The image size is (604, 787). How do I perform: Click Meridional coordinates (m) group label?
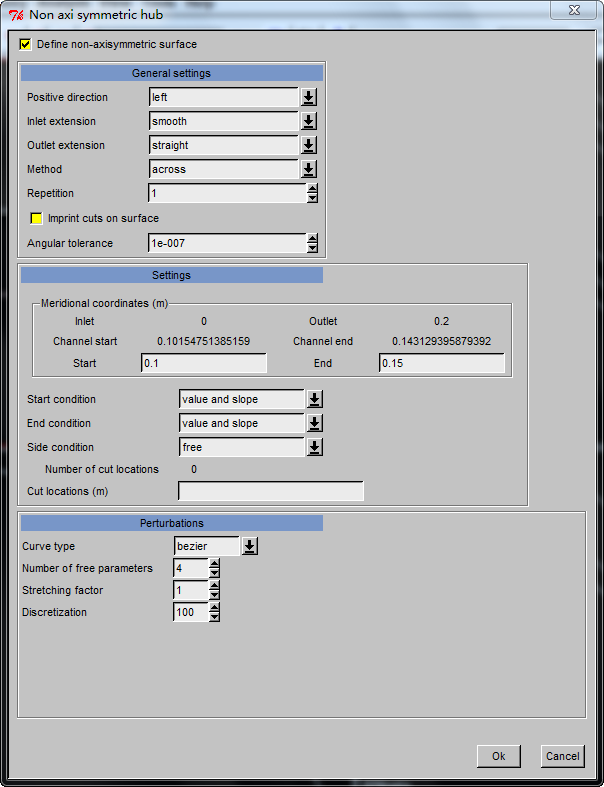click(x=104, y=303)
